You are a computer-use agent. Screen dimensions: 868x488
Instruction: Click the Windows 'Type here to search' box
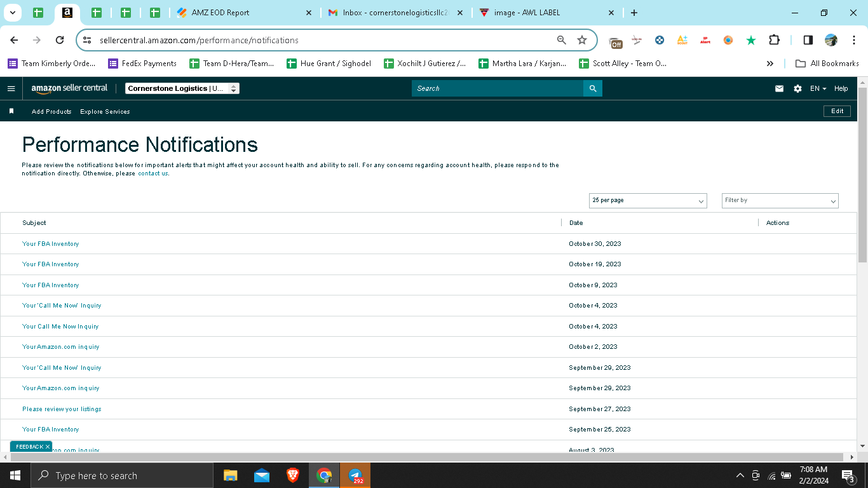click(x=122, y=475)
